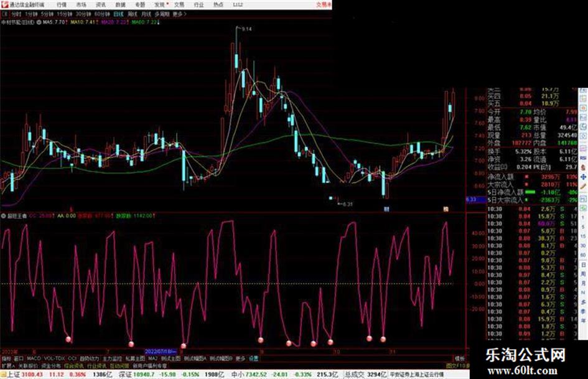Click sidebar 日 period shortcut
The height and width of the screenshot is (379, 588).
pos(583,265)
